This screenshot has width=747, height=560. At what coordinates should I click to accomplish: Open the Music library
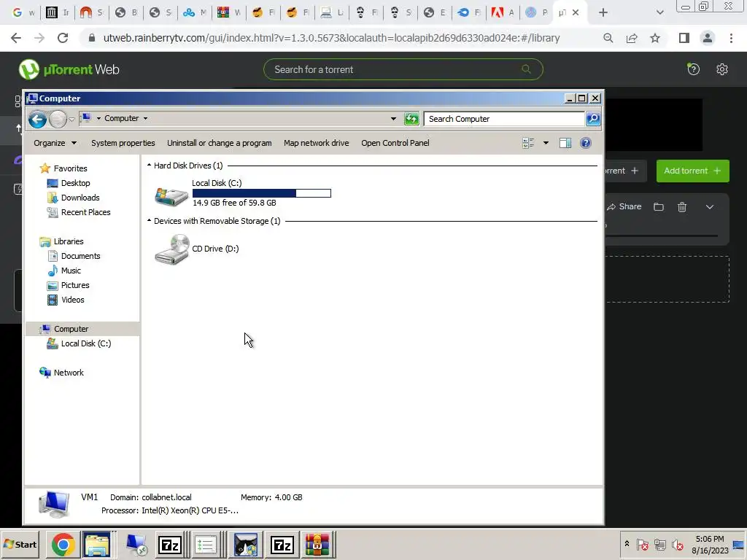click(71, 271)
